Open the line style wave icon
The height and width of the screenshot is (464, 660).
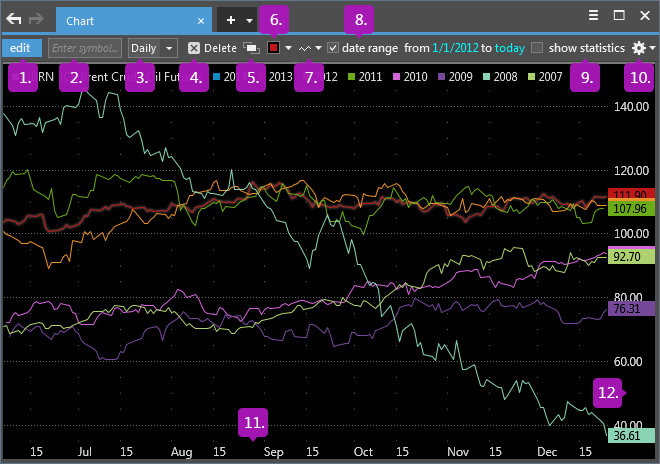[x=305, y=47]
